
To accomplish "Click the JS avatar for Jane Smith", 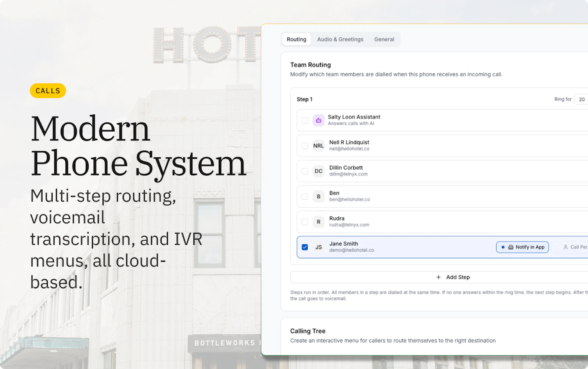I will 319,247.
